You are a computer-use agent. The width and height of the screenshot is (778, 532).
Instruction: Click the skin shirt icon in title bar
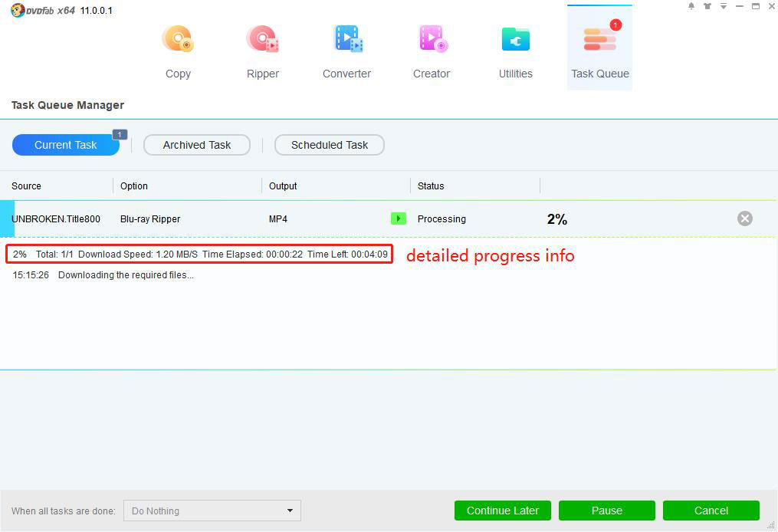point(707,6)
